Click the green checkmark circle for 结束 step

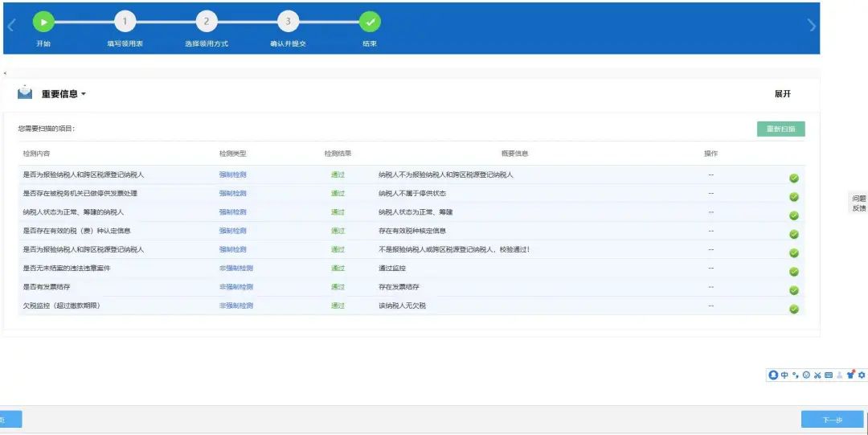tap(370, 23)
